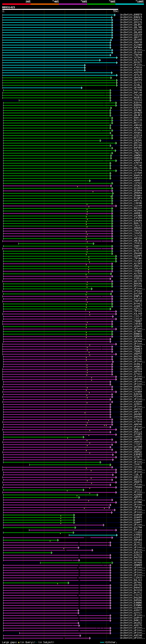Click the UniRef100_A3C702 hit name

[131, 60]
